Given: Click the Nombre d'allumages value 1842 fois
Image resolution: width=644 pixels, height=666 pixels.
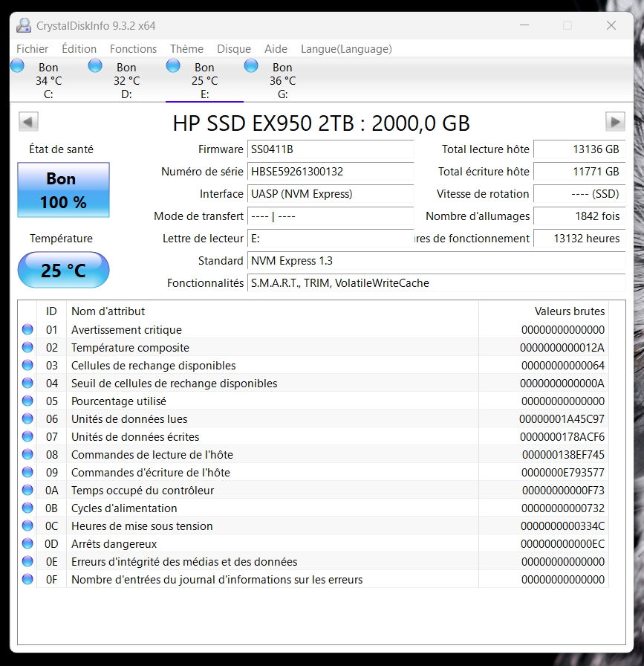Looking at the screenshot, I should pyautogui.click(x=579, y=216).
